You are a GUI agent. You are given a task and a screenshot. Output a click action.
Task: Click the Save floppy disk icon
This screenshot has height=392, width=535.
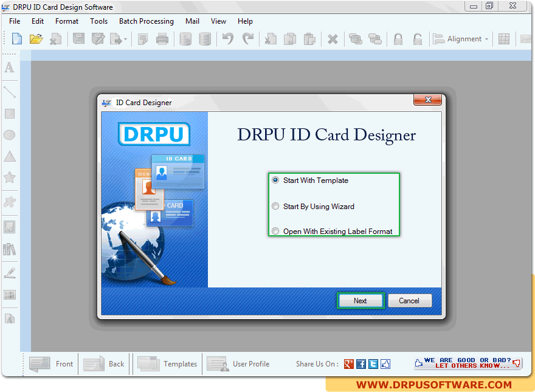click(78, 39)
